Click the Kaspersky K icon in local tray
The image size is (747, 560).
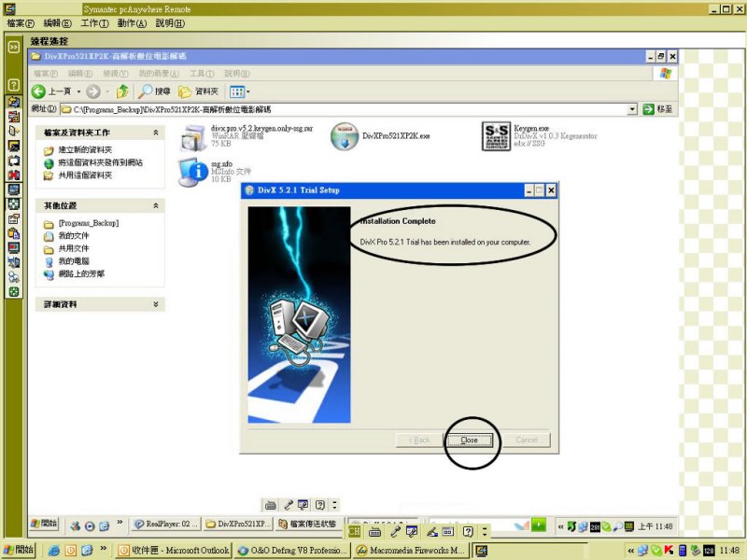(669, 551)
